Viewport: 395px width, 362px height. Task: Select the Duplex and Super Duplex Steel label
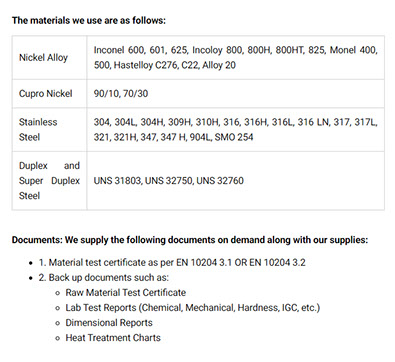[x=49, y=181]
